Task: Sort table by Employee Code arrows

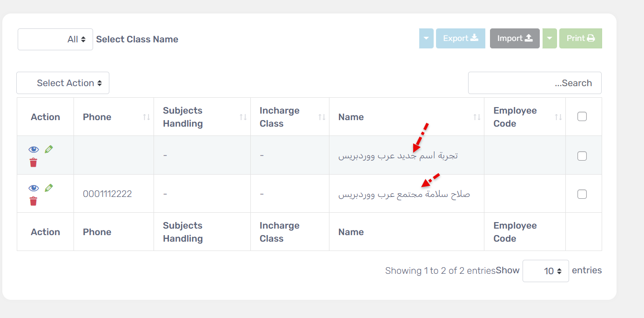Action: tap(559, 117)
